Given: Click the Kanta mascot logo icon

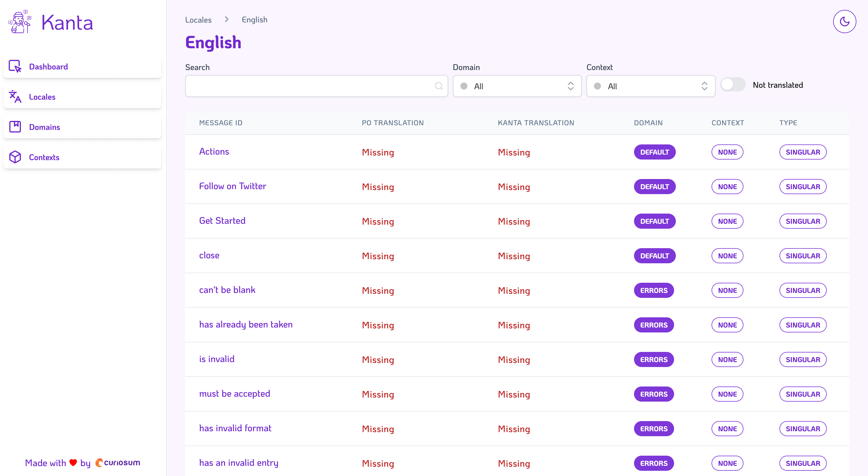Looking at the screenshot, I should click(19, 22).
